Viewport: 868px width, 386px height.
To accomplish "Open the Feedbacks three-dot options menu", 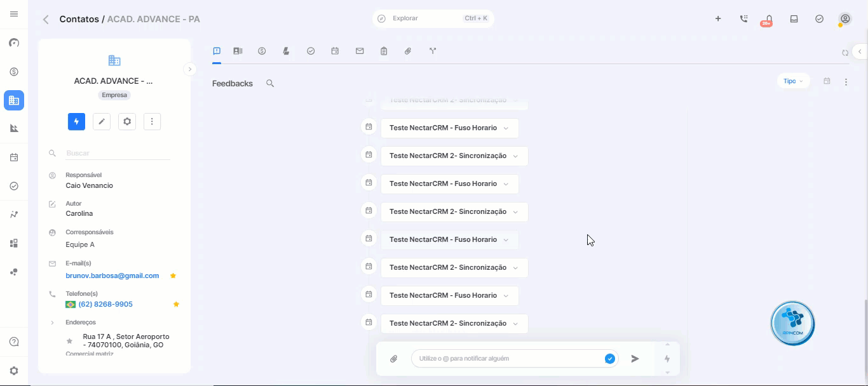I will click(x=846, y=82).
